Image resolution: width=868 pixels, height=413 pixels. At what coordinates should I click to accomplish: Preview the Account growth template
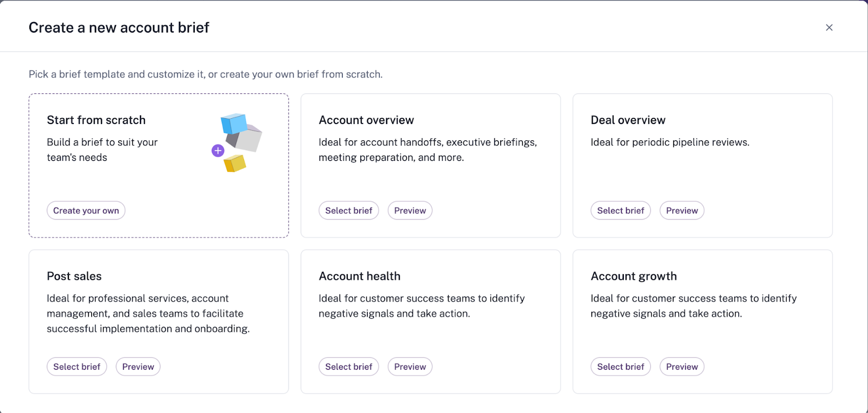pyautogui.click(x=681, y=366)
